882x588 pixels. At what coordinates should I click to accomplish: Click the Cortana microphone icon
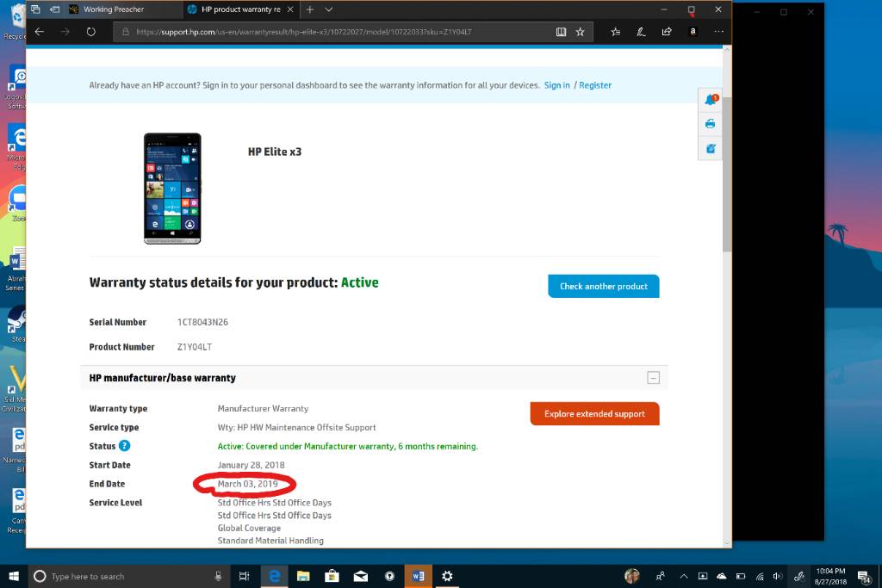point(218,576)
